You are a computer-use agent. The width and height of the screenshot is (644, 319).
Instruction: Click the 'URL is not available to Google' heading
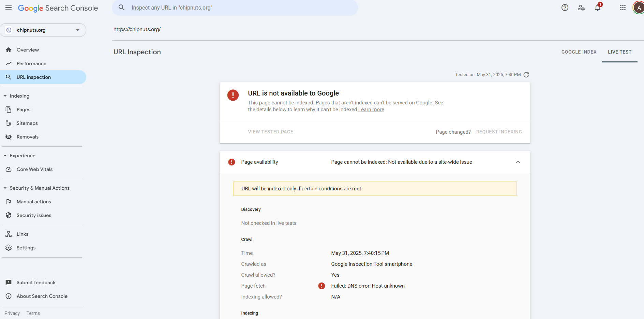coord(293,93)
